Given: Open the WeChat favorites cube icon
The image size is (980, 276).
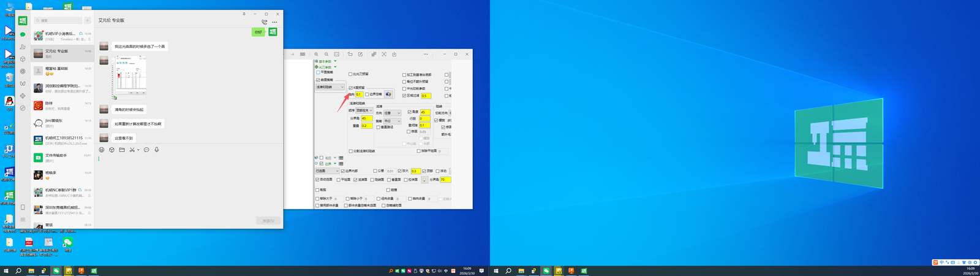Looking at the screenshot, I should pyautogui.click(x=23, y=59).
